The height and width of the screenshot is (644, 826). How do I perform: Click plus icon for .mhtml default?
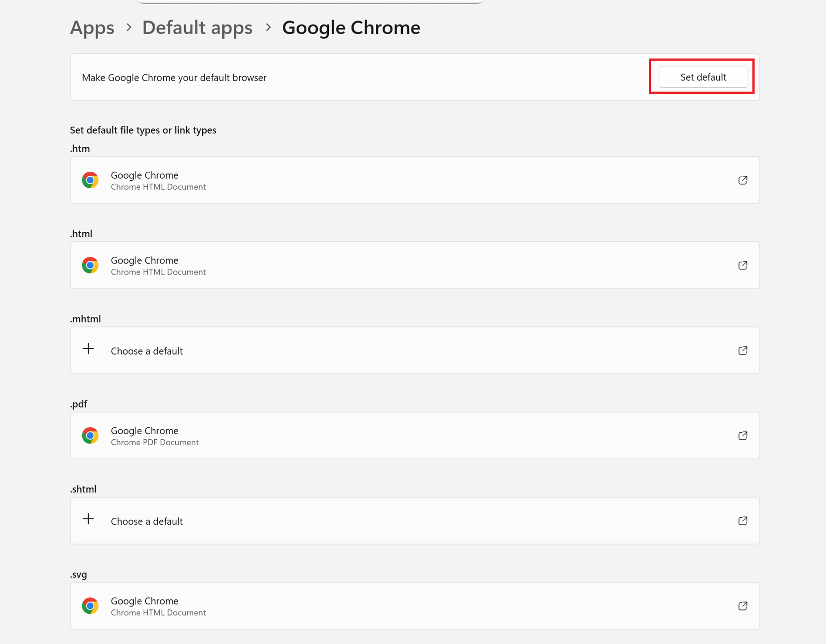click(x=89, y=349)
